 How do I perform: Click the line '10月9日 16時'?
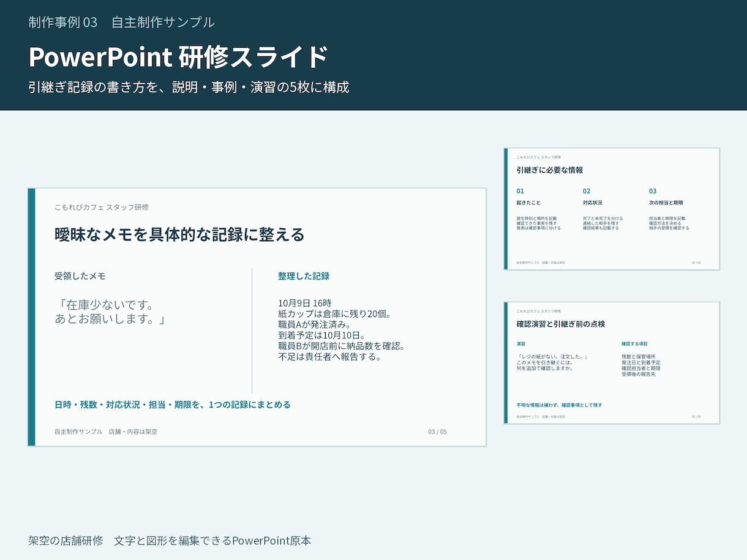click(304, 303)
